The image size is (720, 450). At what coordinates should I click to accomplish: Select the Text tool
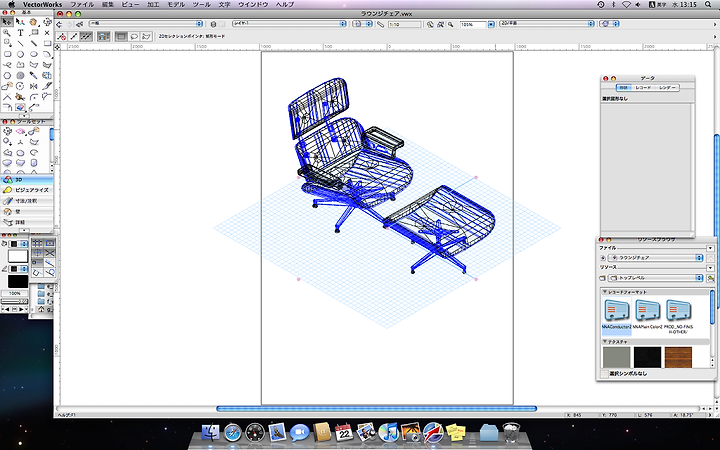coord(20,33)
